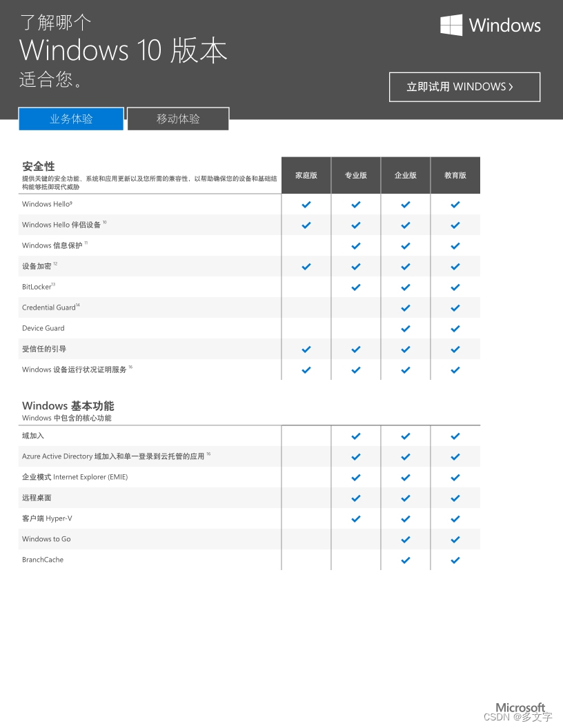Screen dimensions: 563x728
Task: Click the BitLocker row label
Action: tap(39, 287)
